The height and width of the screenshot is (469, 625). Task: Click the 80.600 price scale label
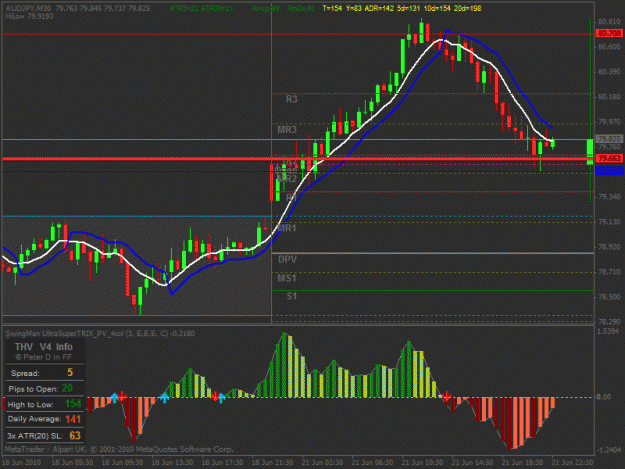609,47
